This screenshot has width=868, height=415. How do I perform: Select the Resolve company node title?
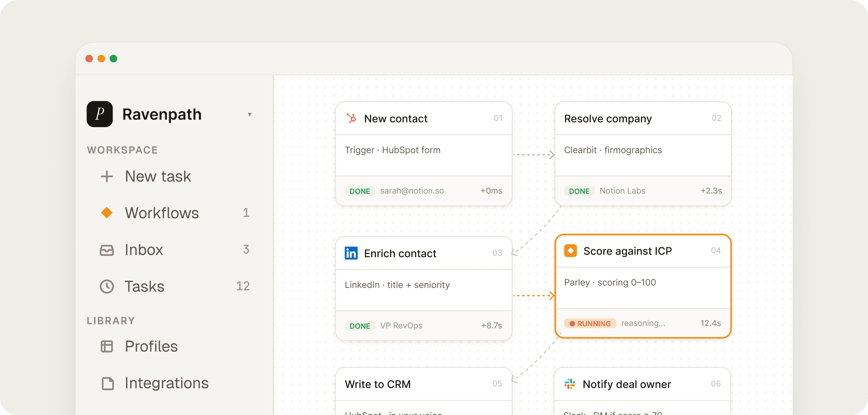(x=608, y=119)
